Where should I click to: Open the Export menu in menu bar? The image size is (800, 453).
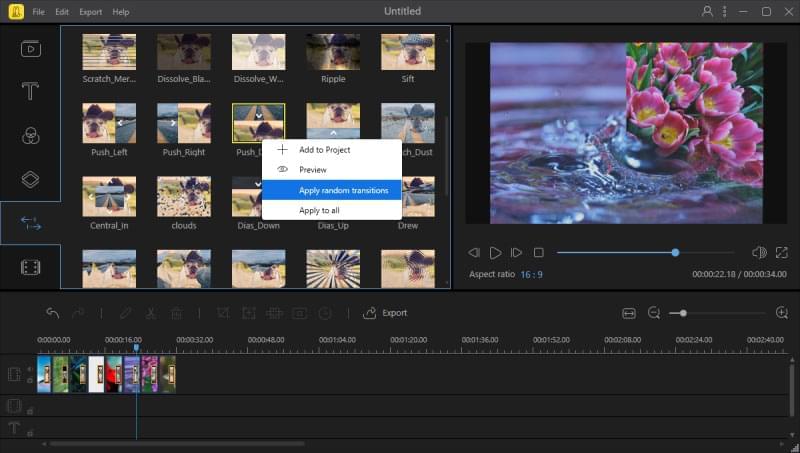coord(90,12)
